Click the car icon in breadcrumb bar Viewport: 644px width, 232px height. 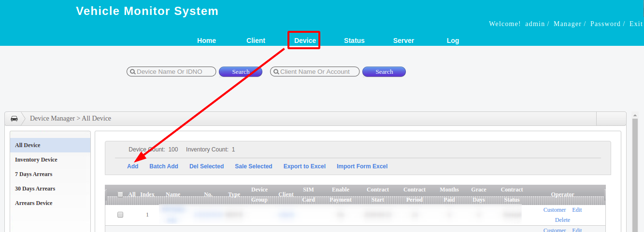(14, 119)
